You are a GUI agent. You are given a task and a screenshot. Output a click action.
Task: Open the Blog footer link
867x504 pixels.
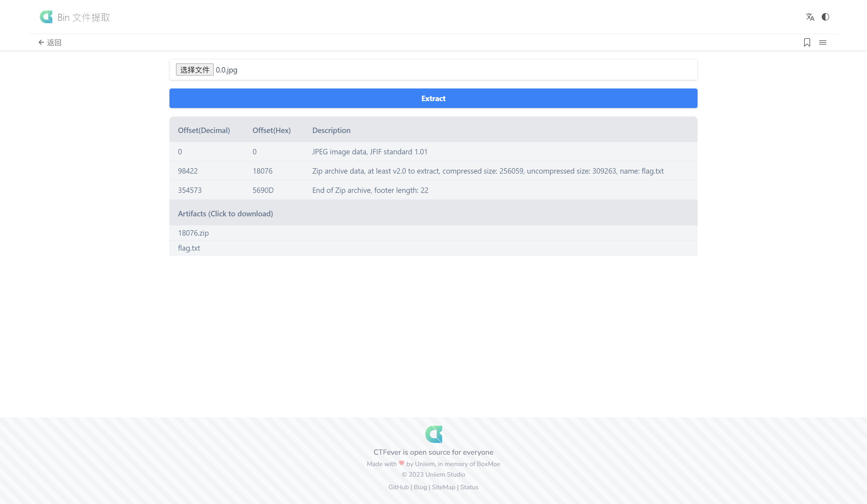click(x=420, y=487)
